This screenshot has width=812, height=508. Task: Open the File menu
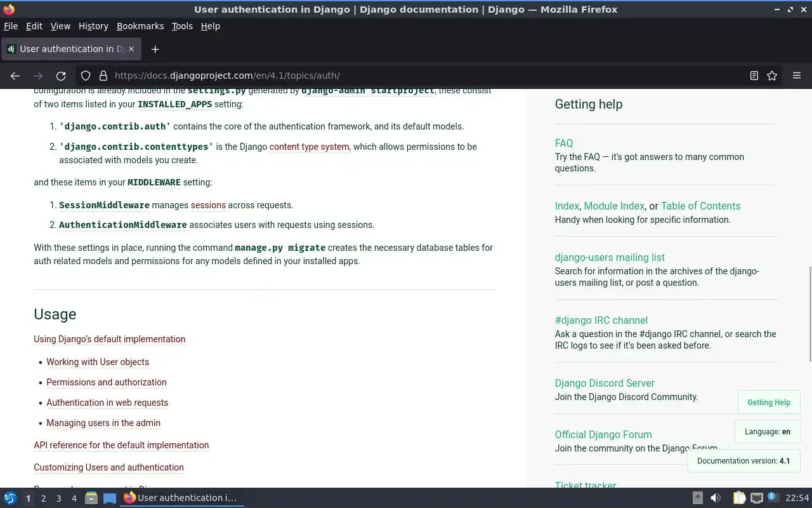click(x=11, y=26)
